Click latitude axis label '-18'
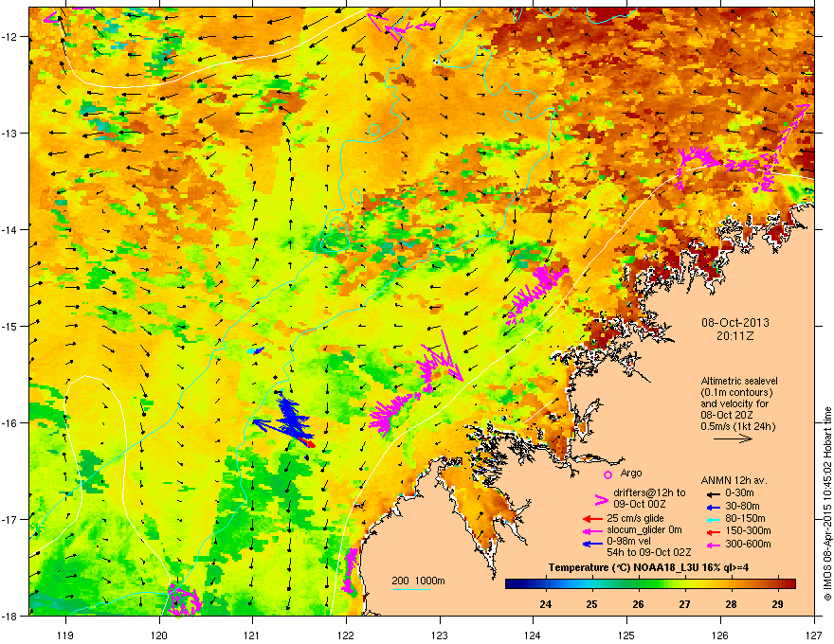834x644 pixels. point(10,616)
